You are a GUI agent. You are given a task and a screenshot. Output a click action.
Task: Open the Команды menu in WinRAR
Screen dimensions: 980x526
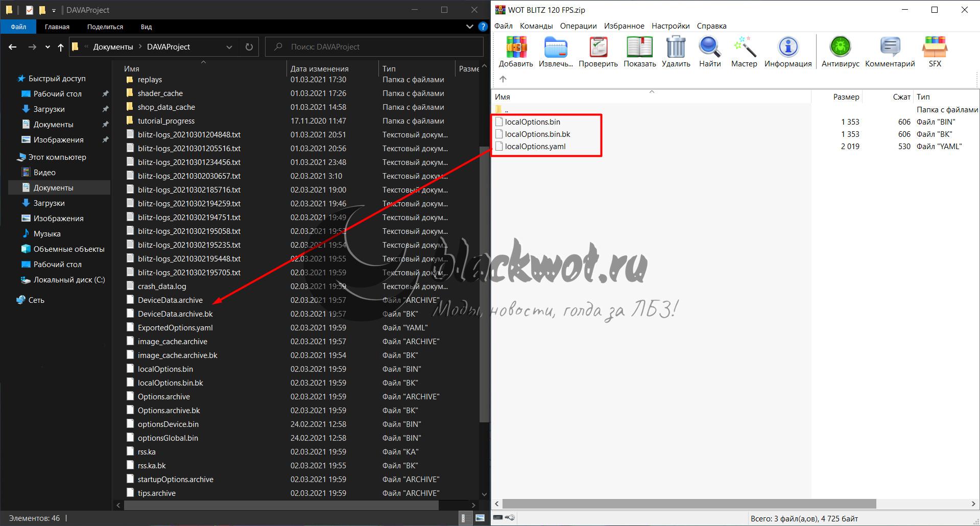click(536, 26)
